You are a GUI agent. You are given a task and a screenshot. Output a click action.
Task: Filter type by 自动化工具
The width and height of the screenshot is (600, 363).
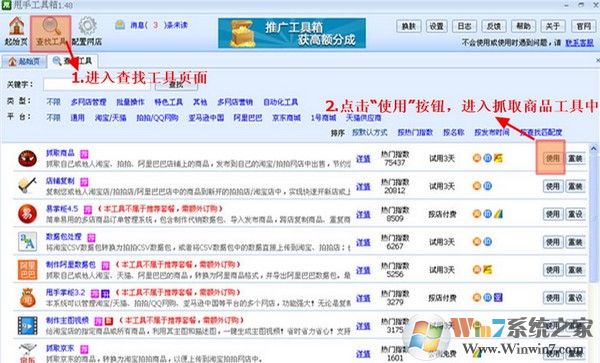pos(280,102)
